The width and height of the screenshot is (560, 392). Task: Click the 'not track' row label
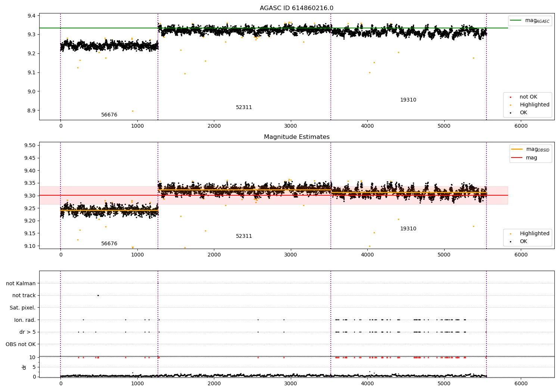pyautogui.click(x=24, y=296)
